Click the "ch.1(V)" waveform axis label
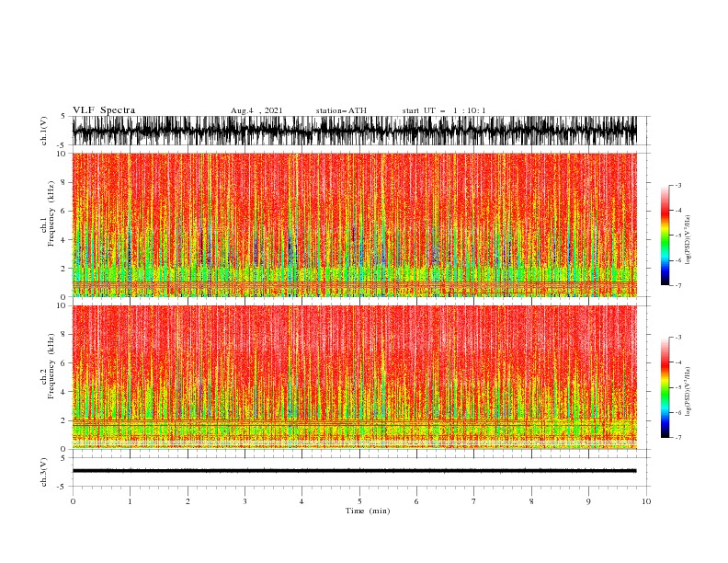The height and width of the screenshot is (563, 728). pyautogui.click(x=44, y=131)
